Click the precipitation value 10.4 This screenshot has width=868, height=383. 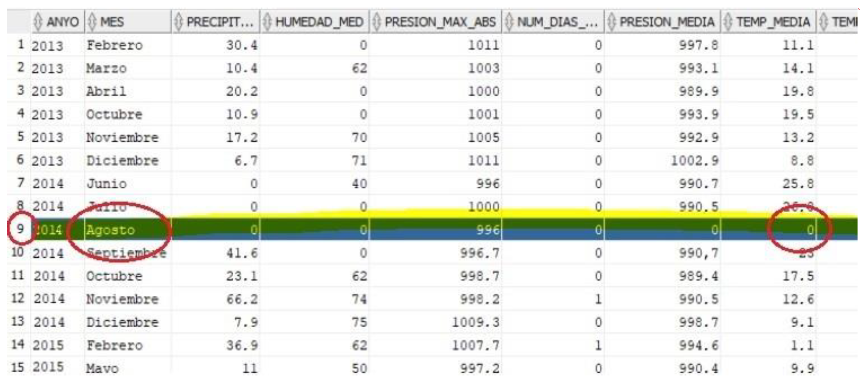pyautogui.click(x=242, y=68)
